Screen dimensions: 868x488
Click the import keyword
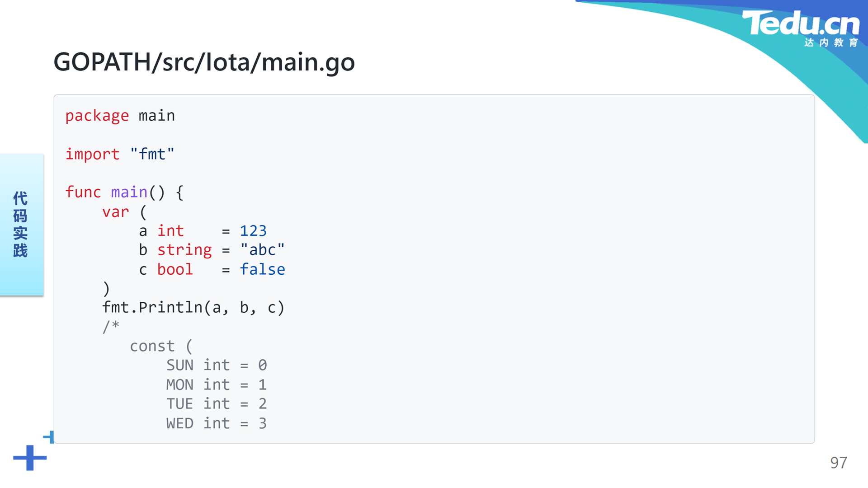(x=92, y=154)
